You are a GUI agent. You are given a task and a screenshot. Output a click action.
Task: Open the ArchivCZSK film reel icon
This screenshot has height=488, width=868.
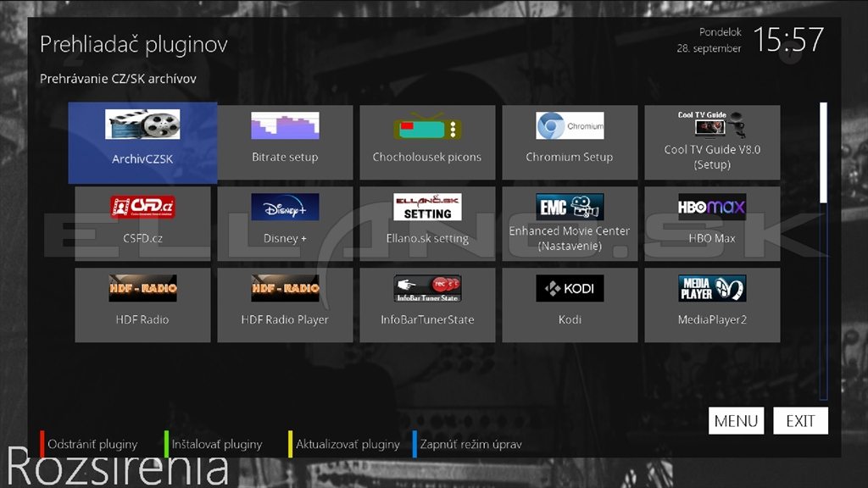tap(142, 124)
